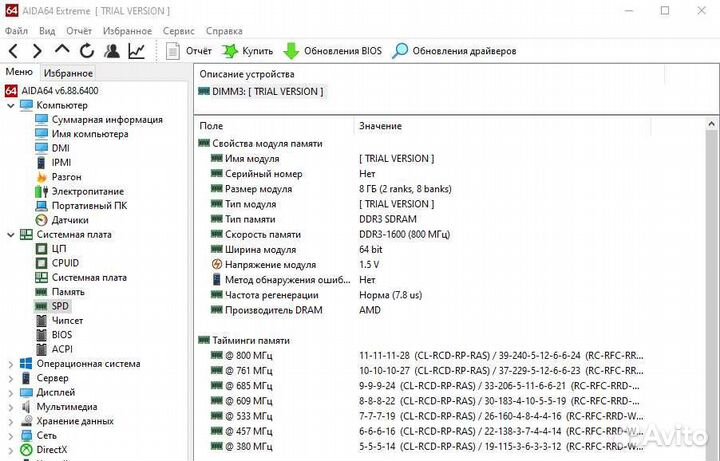Screen dimensions: 720x461
Task: Select Суммарная информация
Action: tap(107, 119)
